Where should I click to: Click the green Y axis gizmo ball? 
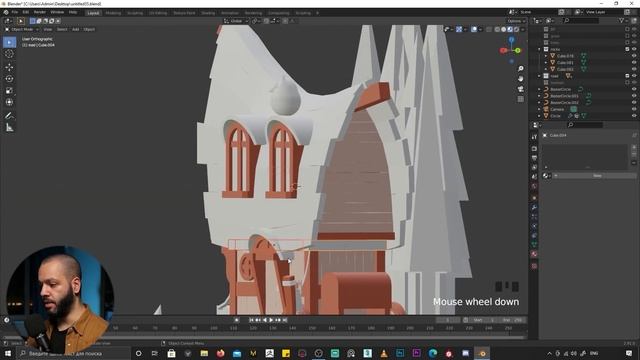pos(518,51)
